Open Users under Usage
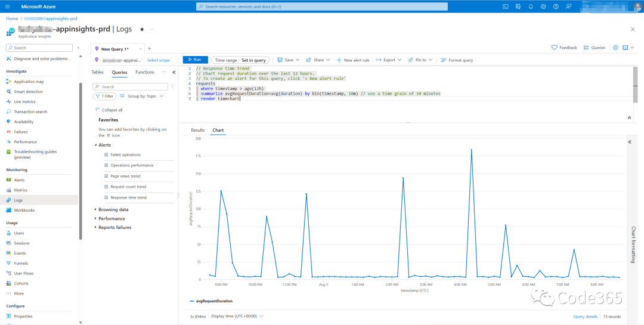644x325 pixels. [19, 233]
